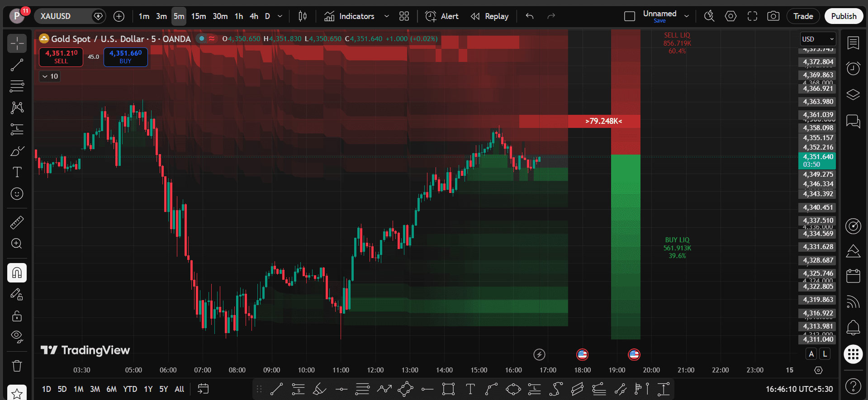
Task: Open the watchlist panel icon
Action: pos(853,43)
